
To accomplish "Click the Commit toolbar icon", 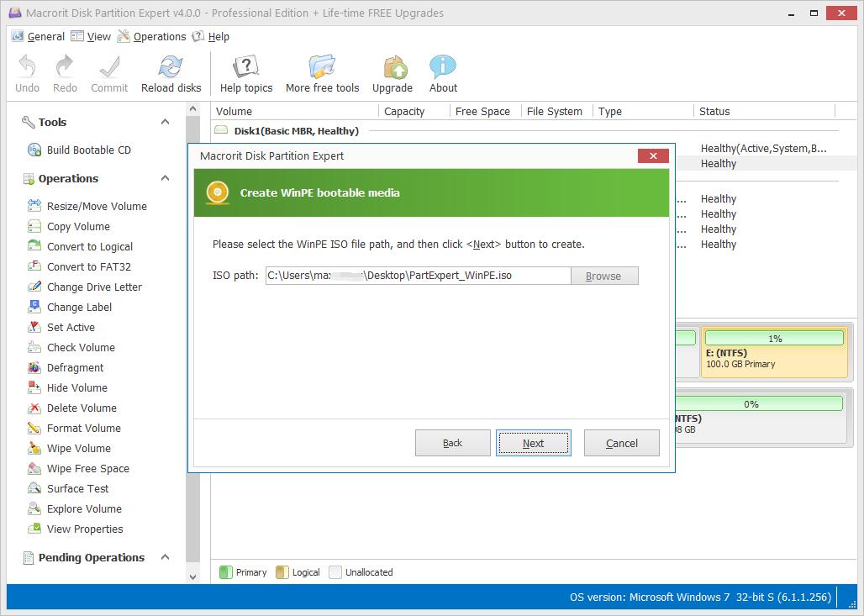I will pyautogui.click(x=108, y=72).
